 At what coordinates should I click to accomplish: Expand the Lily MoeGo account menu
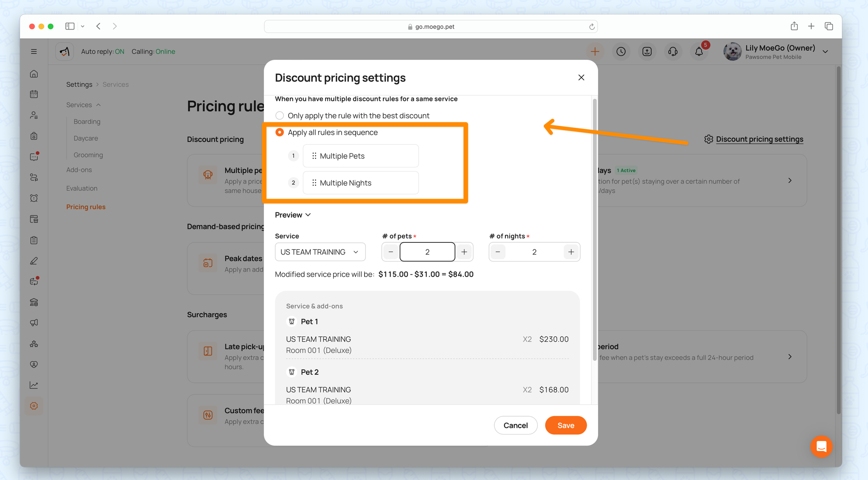[825, 52]
